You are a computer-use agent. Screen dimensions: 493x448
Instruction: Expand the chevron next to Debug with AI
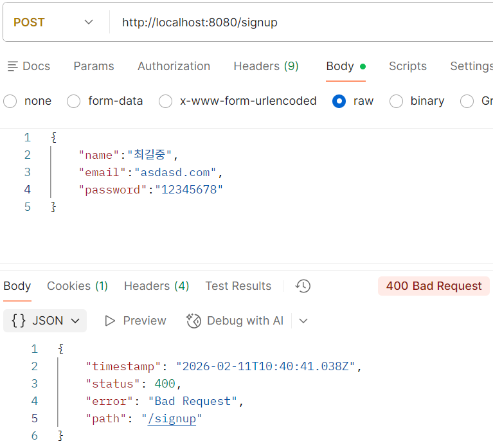click(303, 321)
